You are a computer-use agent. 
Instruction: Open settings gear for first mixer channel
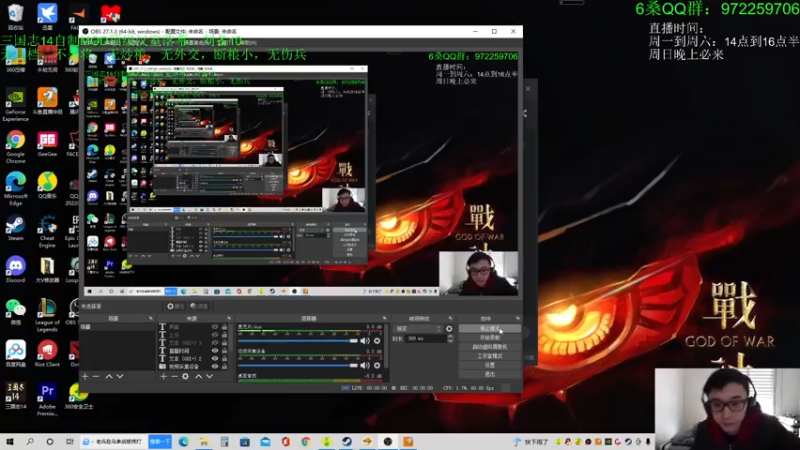(377, 341)
